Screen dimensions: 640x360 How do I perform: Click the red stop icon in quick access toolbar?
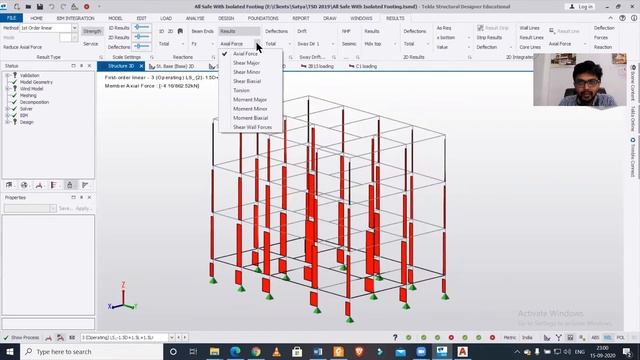point(87,7)
